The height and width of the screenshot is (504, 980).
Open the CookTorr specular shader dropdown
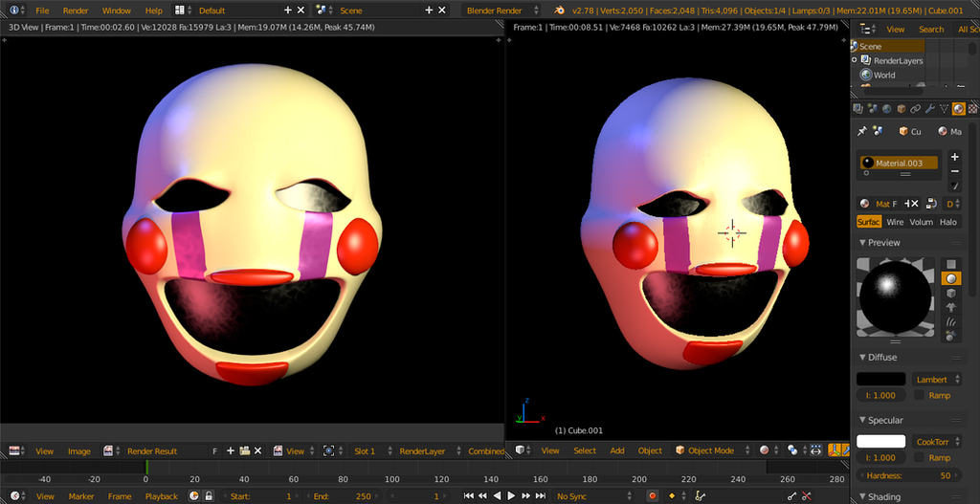pos(936,442)
